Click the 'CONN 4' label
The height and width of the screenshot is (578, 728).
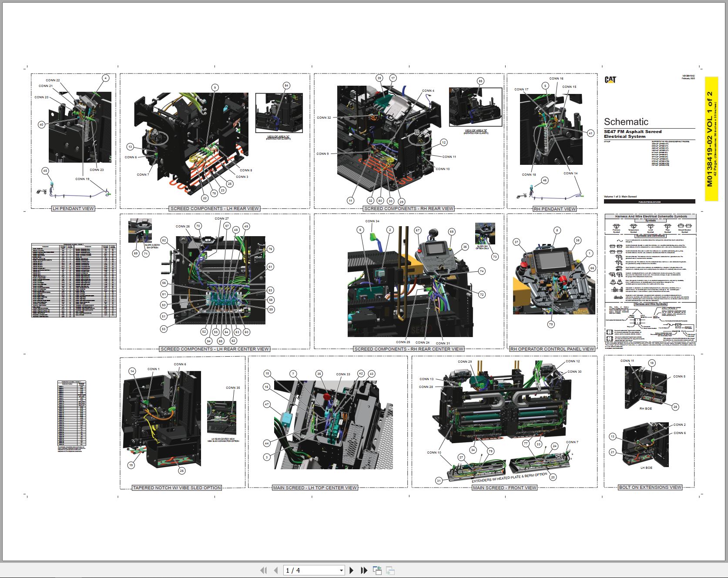click(x=428, y=91)
